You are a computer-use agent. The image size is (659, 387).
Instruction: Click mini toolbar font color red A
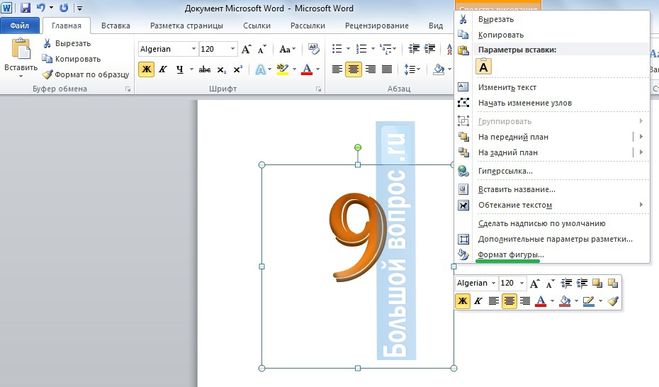540,301
